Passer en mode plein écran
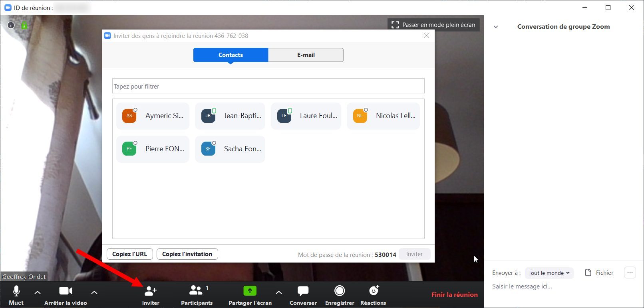 (433, 25)
